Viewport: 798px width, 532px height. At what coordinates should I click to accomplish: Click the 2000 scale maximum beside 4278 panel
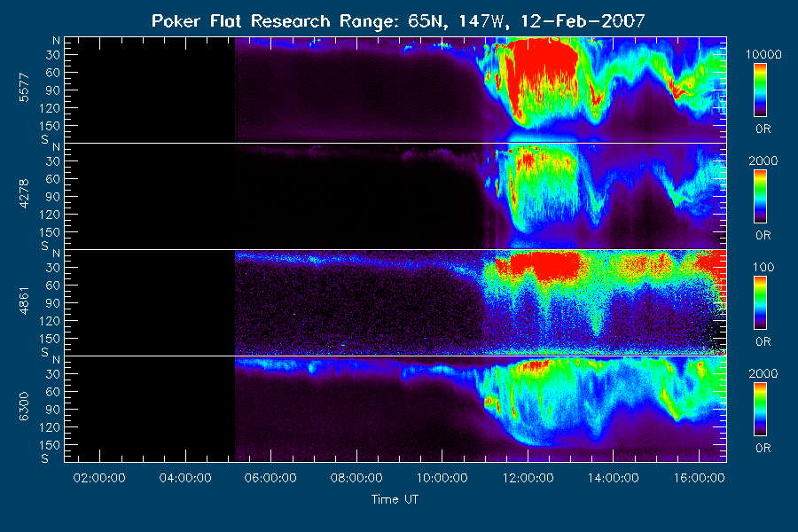763,160
